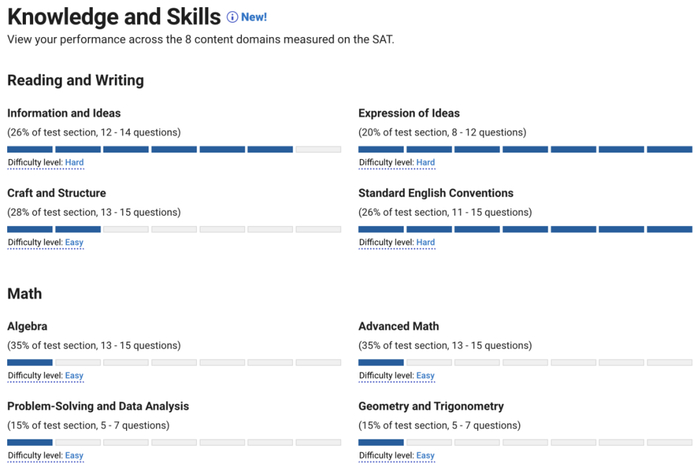
Task: Click the Advanced Math progress bar
Action: [x=525, y=362]
